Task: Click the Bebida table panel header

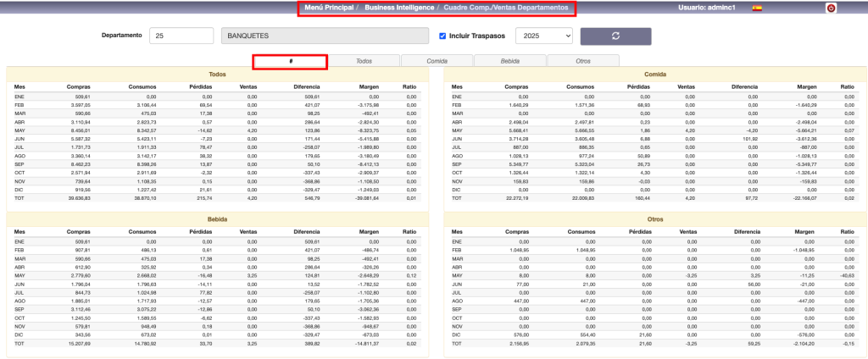Action: click(x=217, y=218)
